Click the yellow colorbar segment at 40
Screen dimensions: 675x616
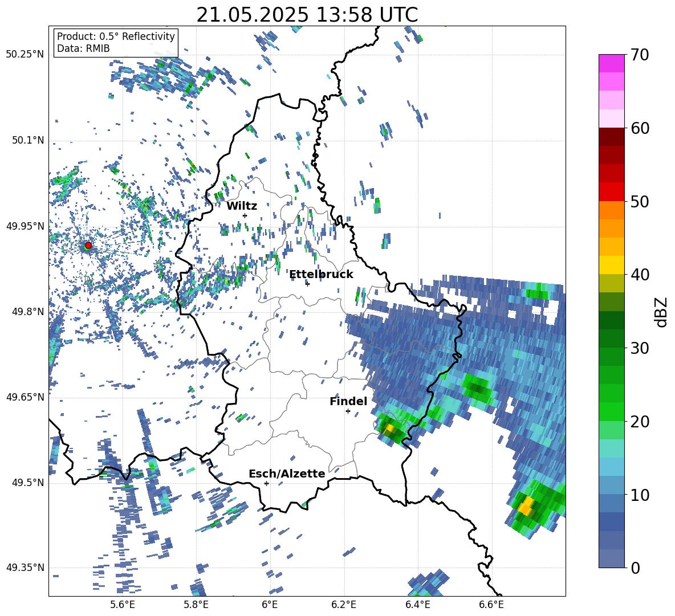tap(611, 265)
